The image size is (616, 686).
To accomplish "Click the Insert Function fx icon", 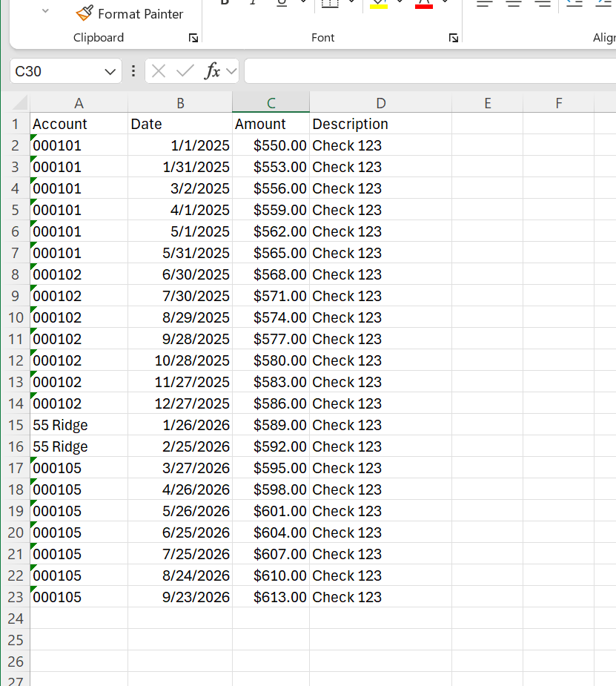I will (x=212, y=71).
